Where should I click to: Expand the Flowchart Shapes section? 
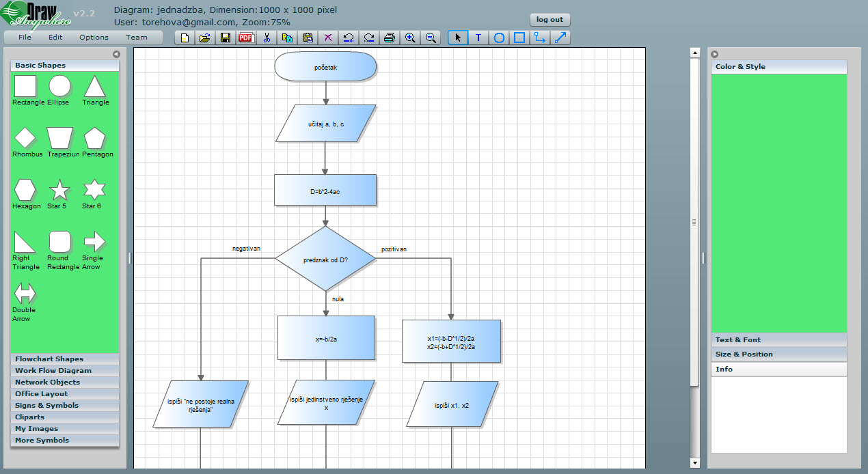(65, 359)
